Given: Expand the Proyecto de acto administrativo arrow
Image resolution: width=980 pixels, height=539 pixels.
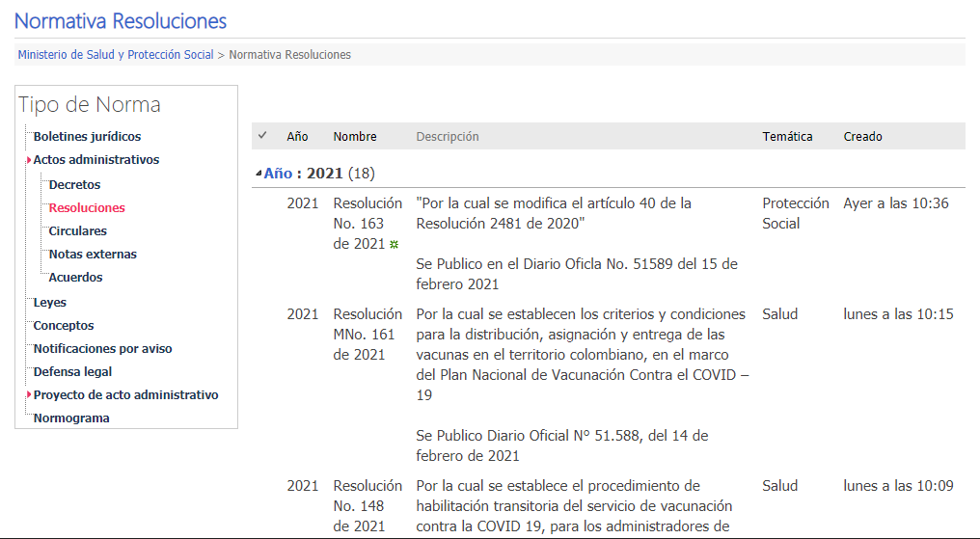Looking at the screenshot, I should pyautogui.click(x=29, y=395).
